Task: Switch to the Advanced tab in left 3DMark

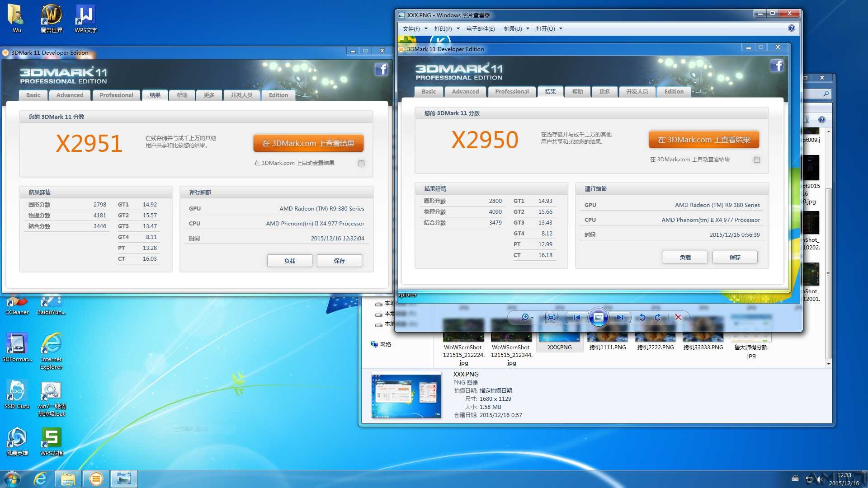Action: (70, 95)
